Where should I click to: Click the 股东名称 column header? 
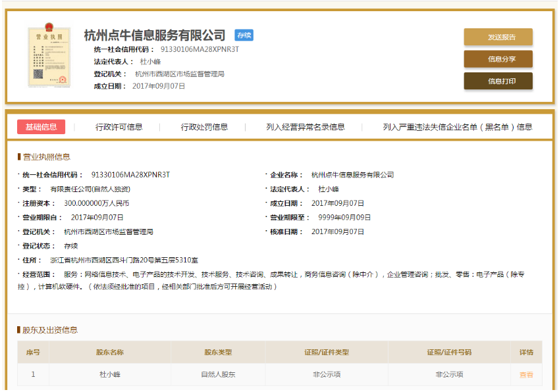click(109, 353)
